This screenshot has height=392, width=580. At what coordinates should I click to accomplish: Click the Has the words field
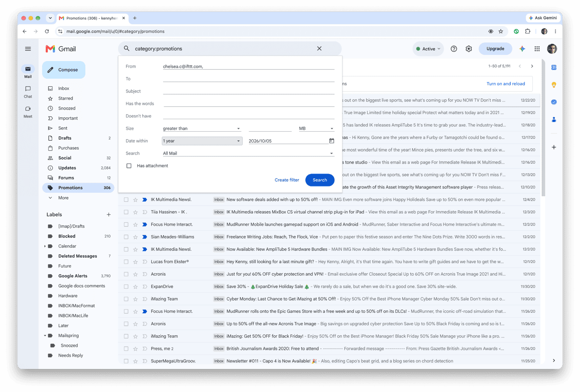pyautogui.click(x=248, y=103)
